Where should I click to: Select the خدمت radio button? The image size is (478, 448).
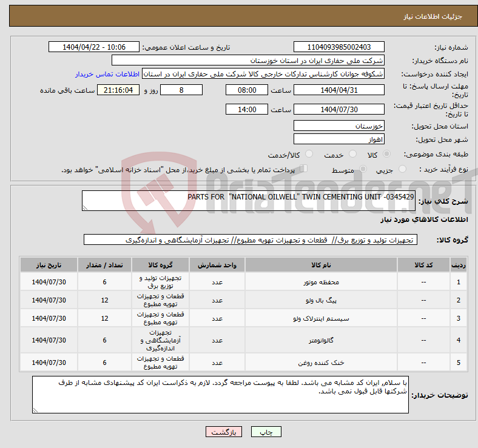tap(352, 154)
